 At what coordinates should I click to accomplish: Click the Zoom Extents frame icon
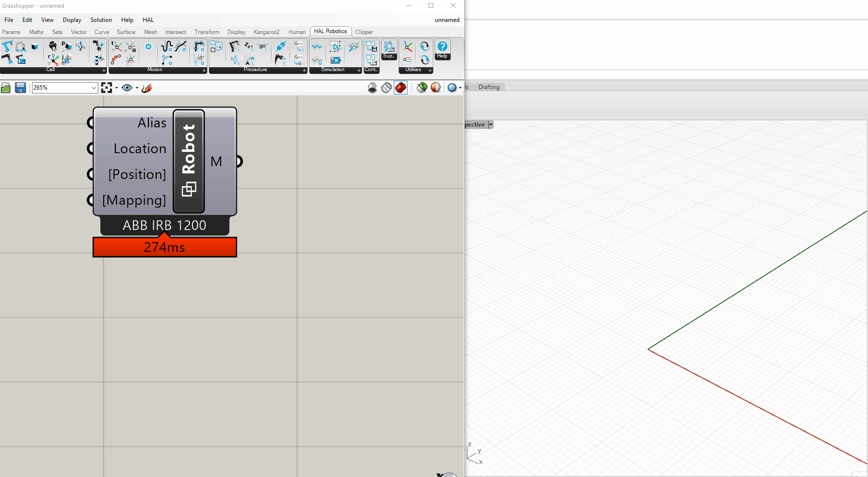[x=107, y=88]
